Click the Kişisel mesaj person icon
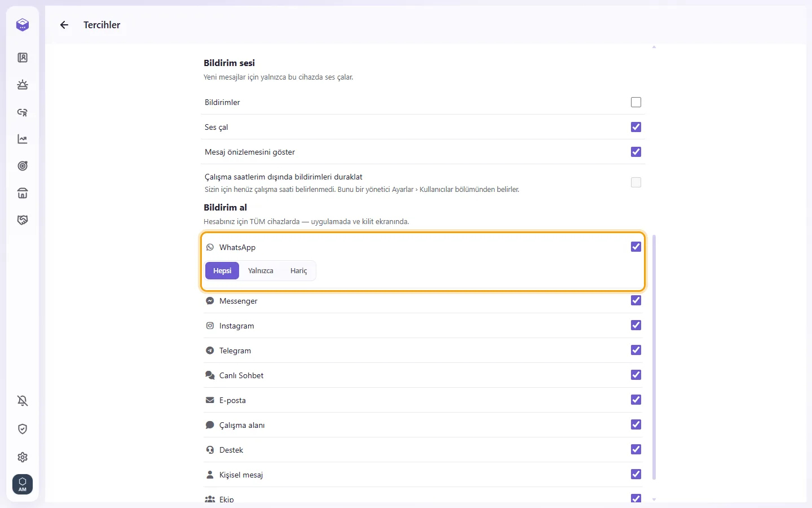 (210, 475)
